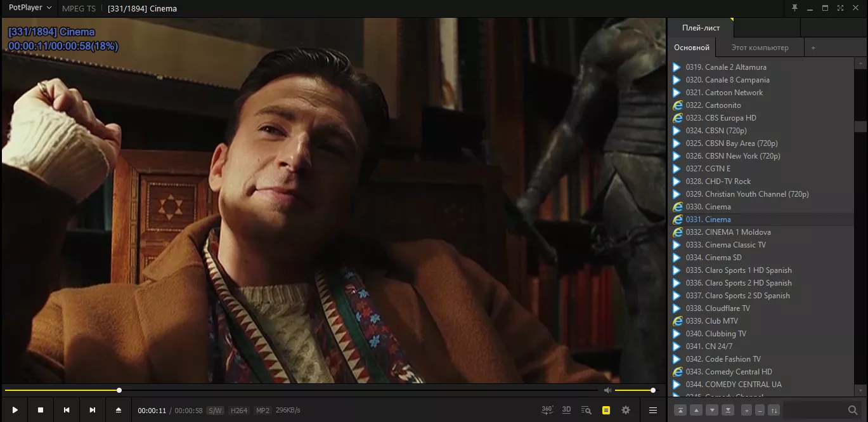Select 0338. Cloudflare TV

tap(761, 308)
